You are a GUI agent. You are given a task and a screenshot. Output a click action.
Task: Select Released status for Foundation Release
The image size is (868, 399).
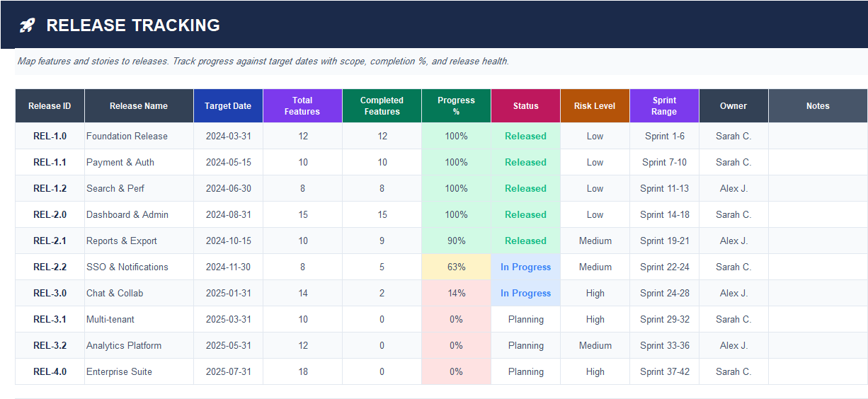[x=525, y=136]
